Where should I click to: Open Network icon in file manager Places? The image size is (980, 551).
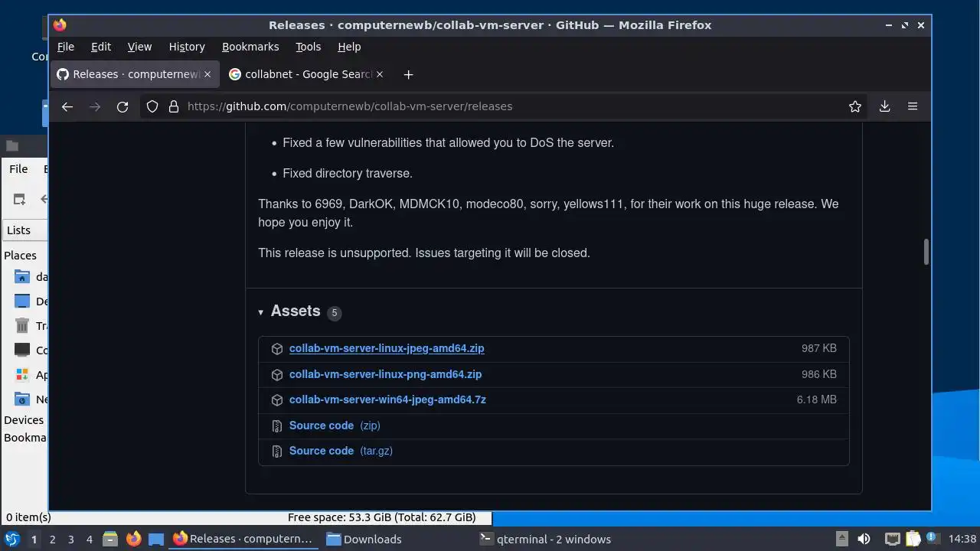pyautogui.click(x=22, y=399)
